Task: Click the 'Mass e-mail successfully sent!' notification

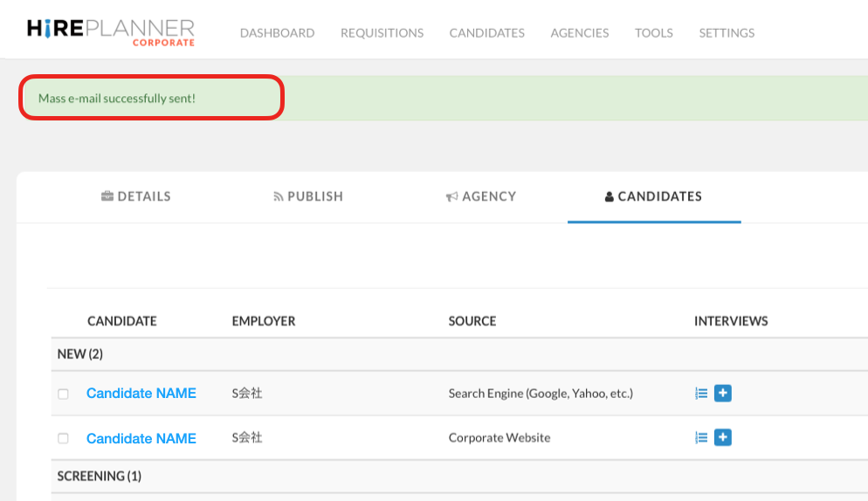Action: (117, 99)
